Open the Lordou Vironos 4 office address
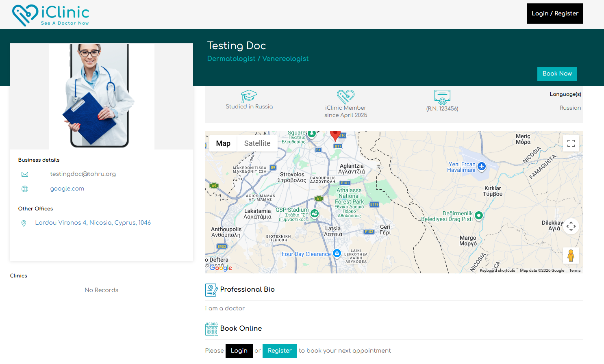604x364 pixels. pyautogui.click(x=93, y=223)
